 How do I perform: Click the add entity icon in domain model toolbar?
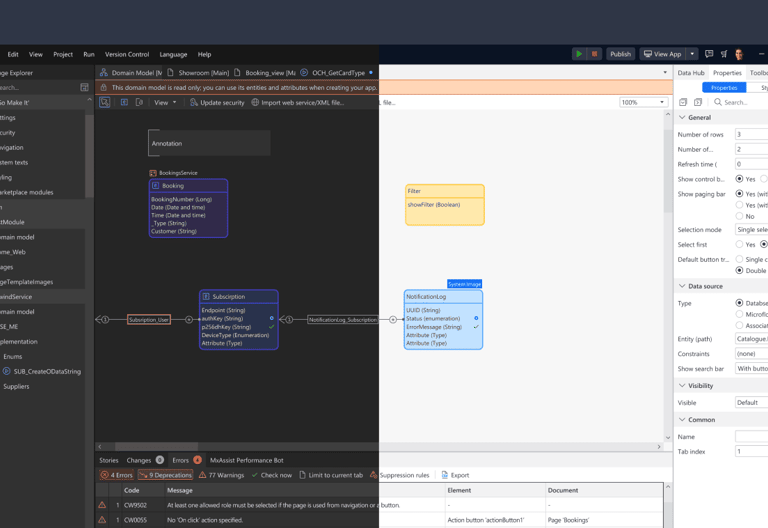point(124,102)
